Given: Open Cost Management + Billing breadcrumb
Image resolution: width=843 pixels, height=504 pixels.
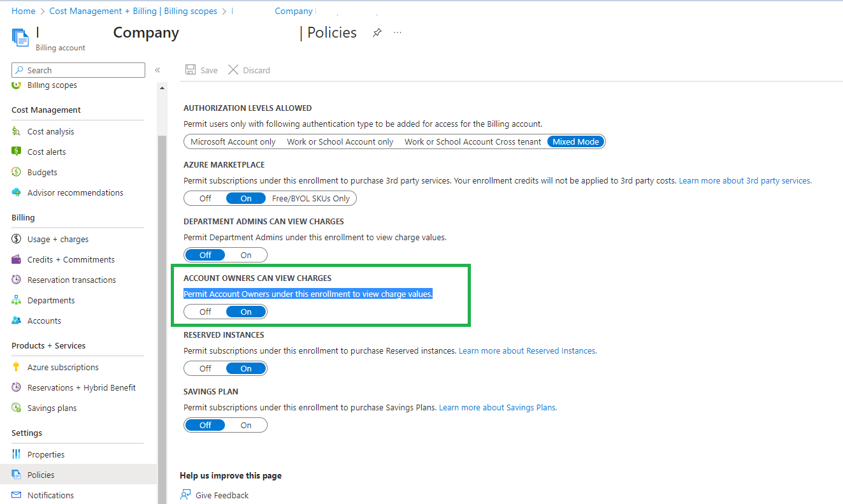Looking at the screenshot, I should 133,11.
